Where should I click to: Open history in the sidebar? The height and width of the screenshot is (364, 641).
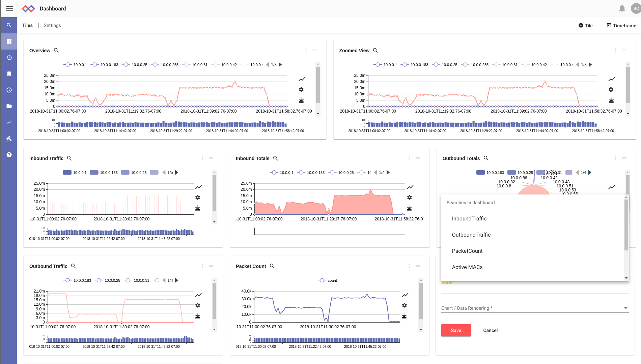9,58
